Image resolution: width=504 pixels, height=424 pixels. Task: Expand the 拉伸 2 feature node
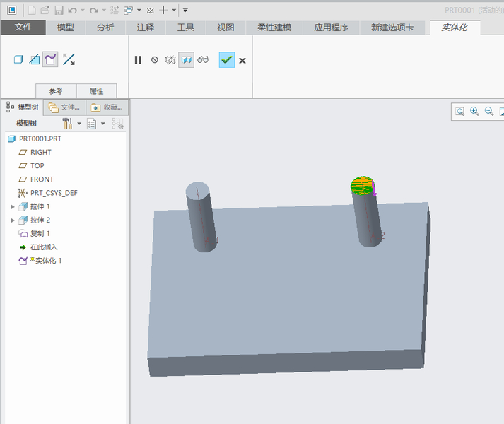pos(13,220)
